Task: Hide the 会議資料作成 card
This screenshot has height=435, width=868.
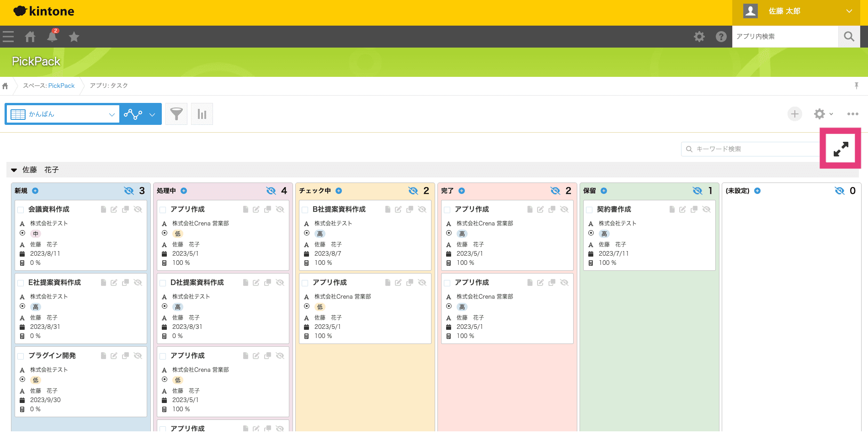Action: (138, 209)
